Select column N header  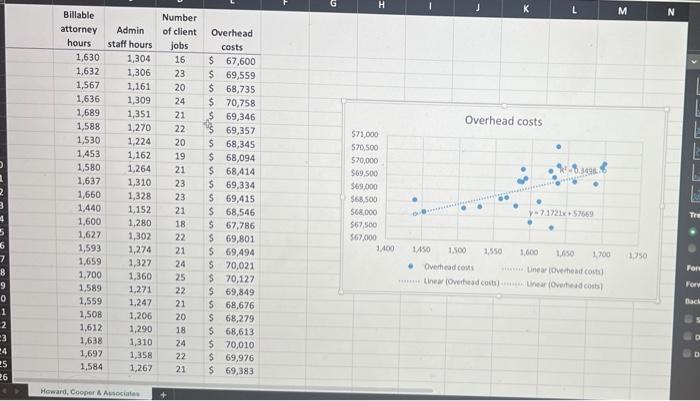(671, 13)
